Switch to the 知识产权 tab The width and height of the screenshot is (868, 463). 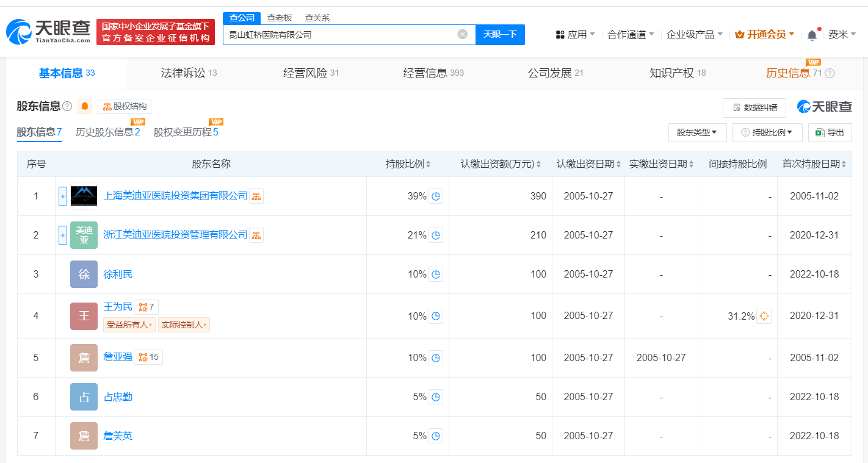point(678,73)
